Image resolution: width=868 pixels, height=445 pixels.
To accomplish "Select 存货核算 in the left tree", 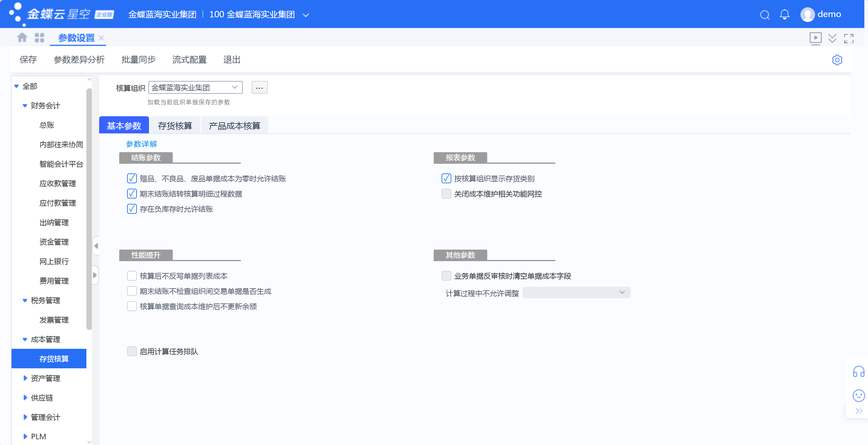I will point(49,359).
